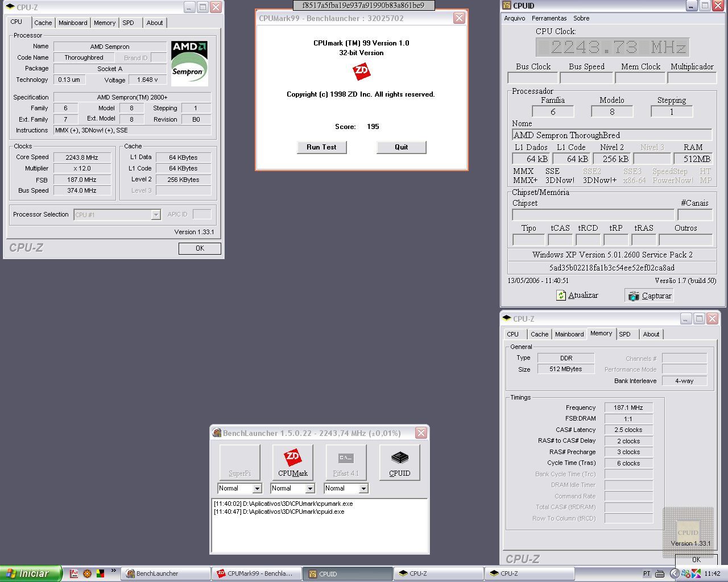Screen dimensions: 728x582
Task: Launch the CPUMark benchmark icon in BenchLauncher
Action: pos(293,462)
